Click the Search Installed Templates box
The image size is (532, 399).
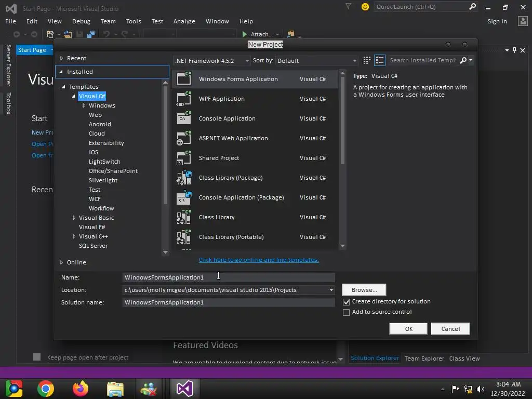coord(423,60)
